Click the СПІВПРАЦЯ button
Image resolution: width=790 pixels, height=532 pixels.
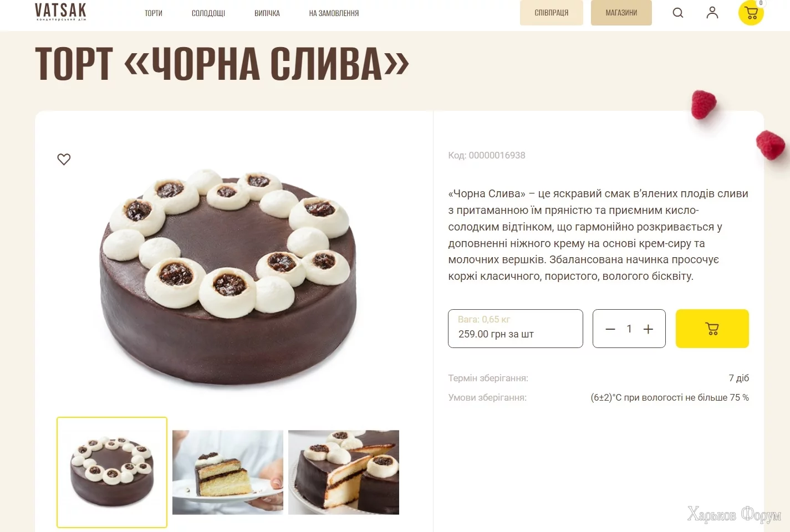coord(552,13)
